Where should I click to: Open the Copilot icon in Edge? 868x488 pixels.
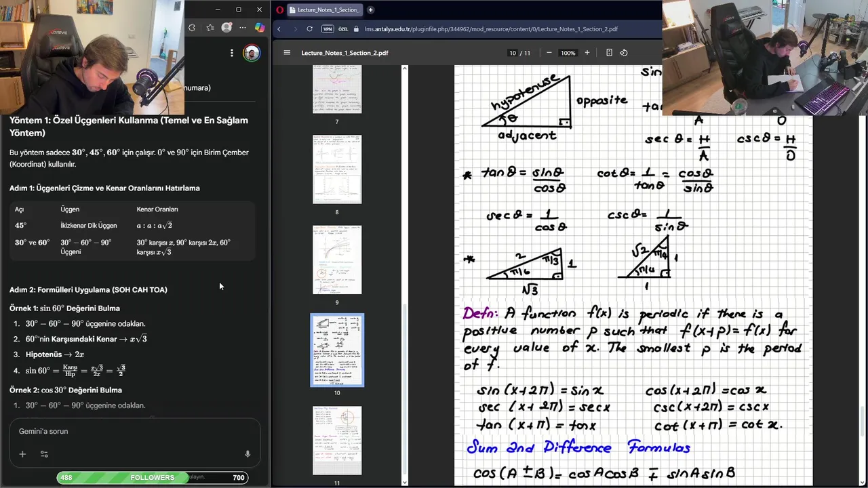260,28
